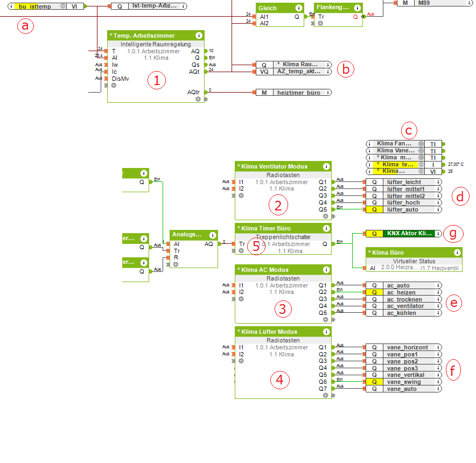
Task: Expand outputs plus on Klima Lüfter Modus
Action: click(x=325, y=395)
